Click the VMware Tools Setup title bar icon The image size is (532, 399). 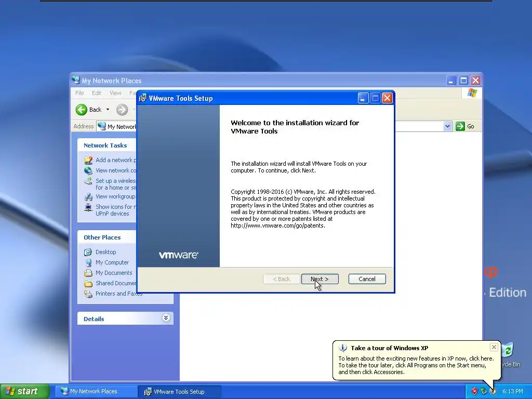143,98
